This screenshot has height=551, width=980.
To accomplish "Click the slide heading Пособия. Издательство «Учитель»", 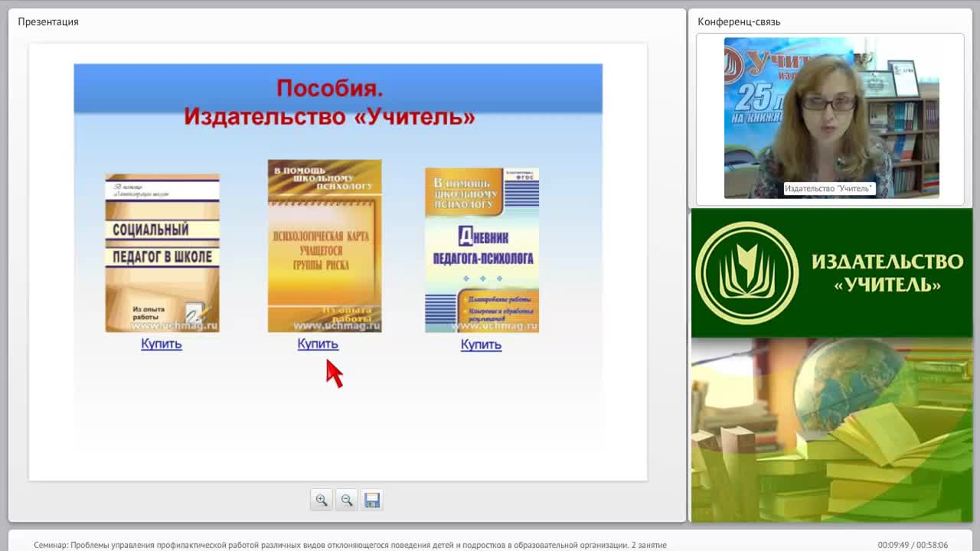I will click(330, 103).
